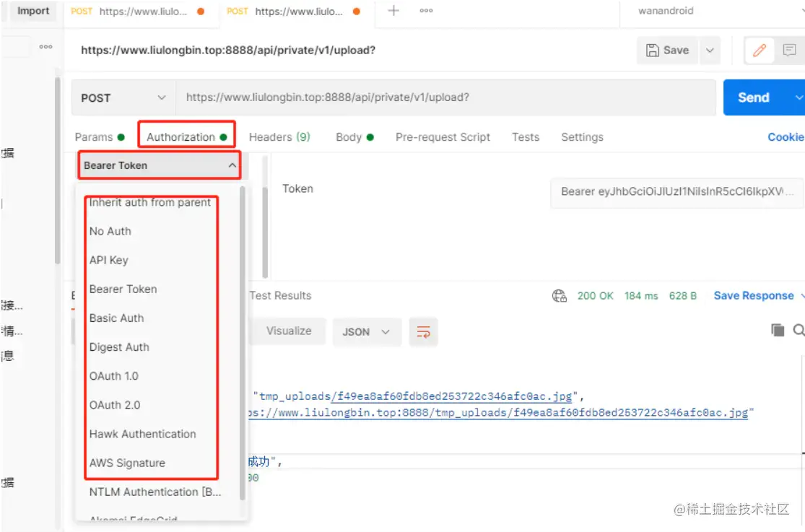Open the Settings tab
The width and height of the screenshot is (805, 532).
point(582,137)
